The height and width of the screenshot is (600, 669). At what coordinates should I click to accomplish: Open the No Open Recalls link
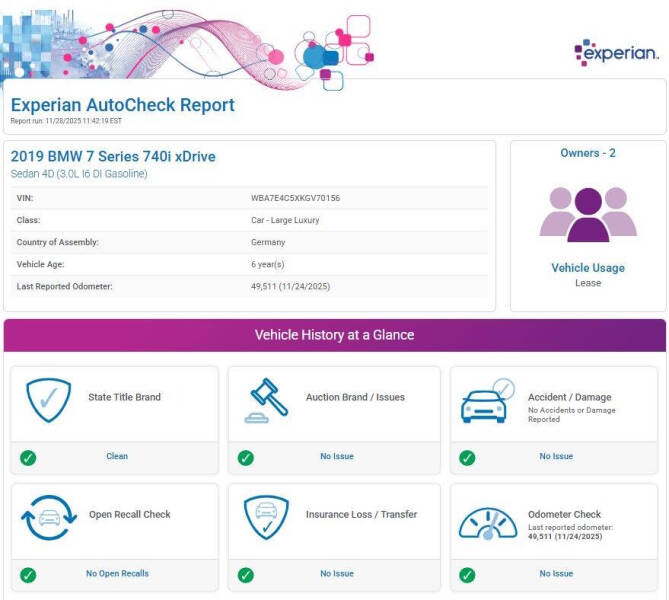pos(117,574)
